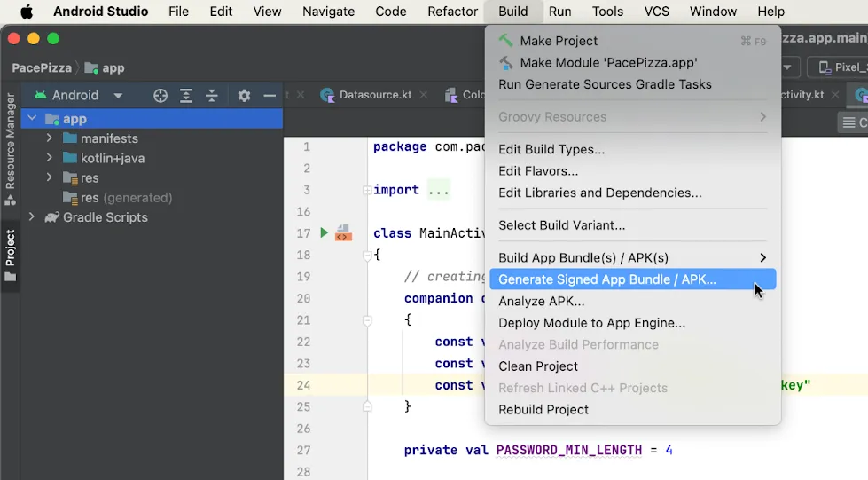Open the VCS menu
The width and height of the screenshot is (868, 480).
(x=656, y=11)
